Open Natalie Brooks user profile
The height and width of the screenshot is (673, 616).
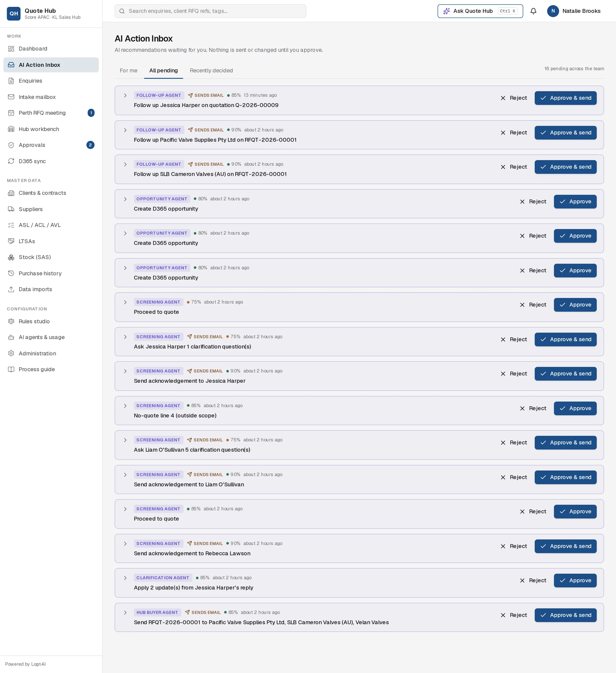(574, 11)
